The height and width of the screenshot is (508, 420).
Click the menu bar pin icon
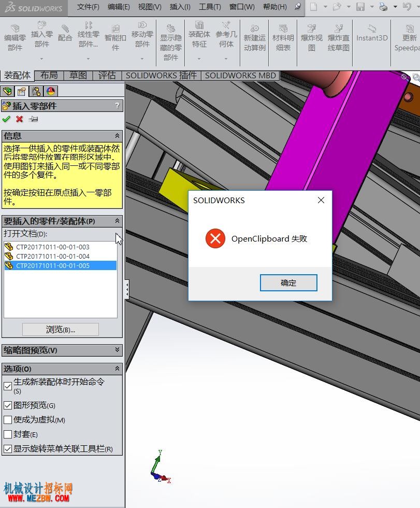(298, 6)
